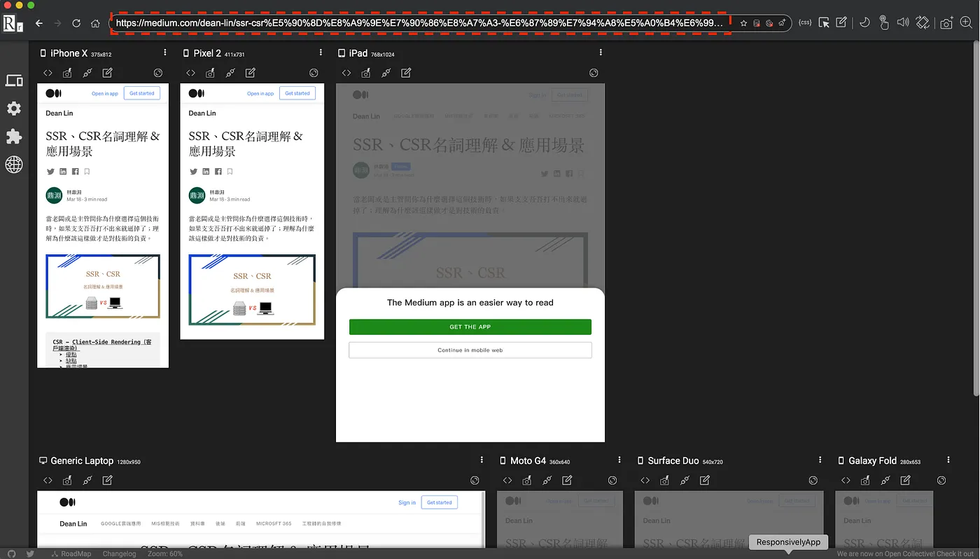The image size is (980, 559).
Task: Activate the inspect element cursor tool
Action: [824, 22]
